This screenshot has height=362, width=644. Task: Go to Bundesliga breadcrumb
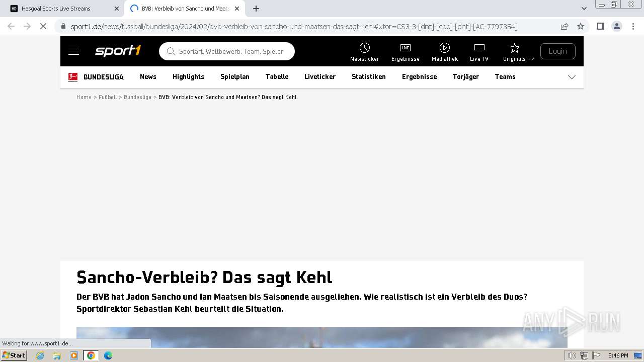(x=137, y=97)
